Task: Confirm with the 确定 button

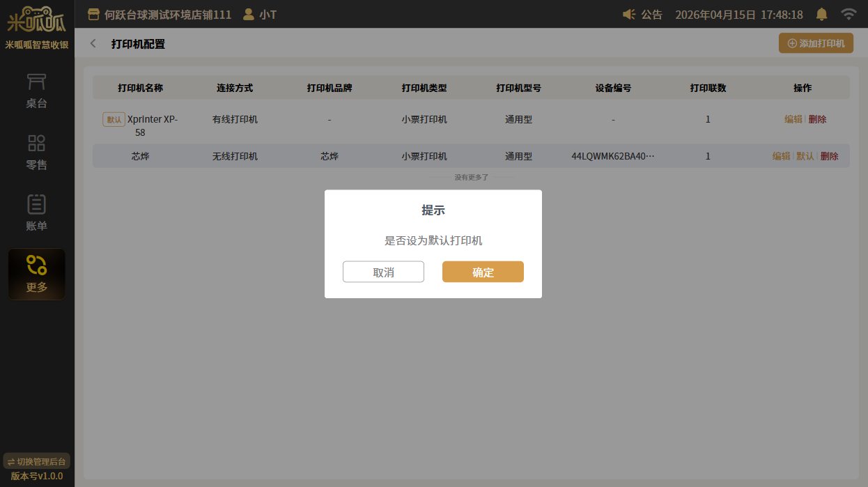Action: point(483,272)
